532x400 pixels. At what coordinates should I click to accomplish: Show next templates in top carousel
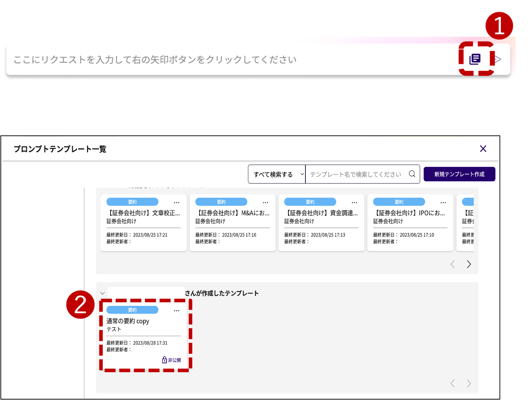point(469,264)
